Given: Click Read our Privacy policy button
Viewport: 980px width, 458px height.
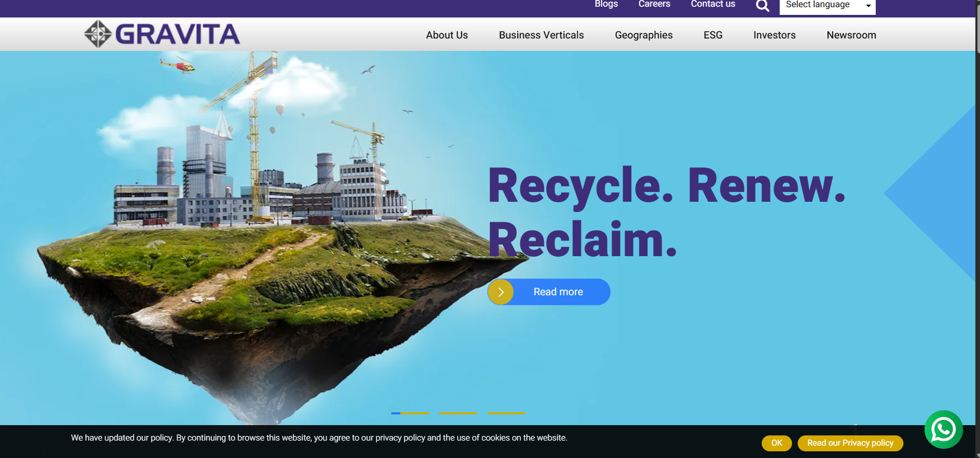Looking at the screenshot, I should 850,443.
